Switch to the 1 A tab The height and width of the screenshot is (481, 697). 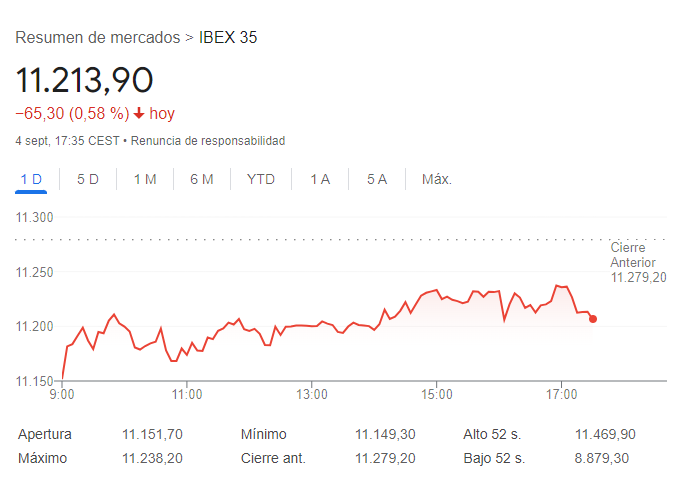coord(320,179)
